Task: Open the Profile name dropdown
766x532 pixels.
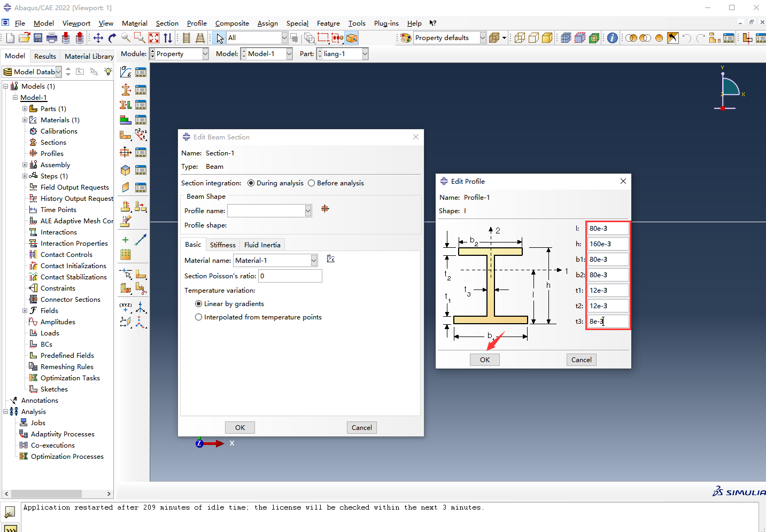Action: 308,211
